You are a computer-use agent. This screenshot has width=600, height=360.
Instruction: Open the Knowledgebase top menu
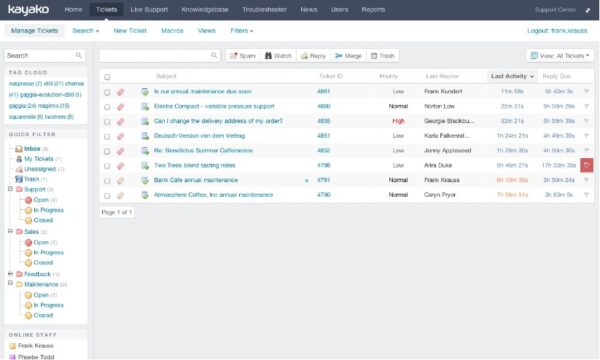[205, 10]
